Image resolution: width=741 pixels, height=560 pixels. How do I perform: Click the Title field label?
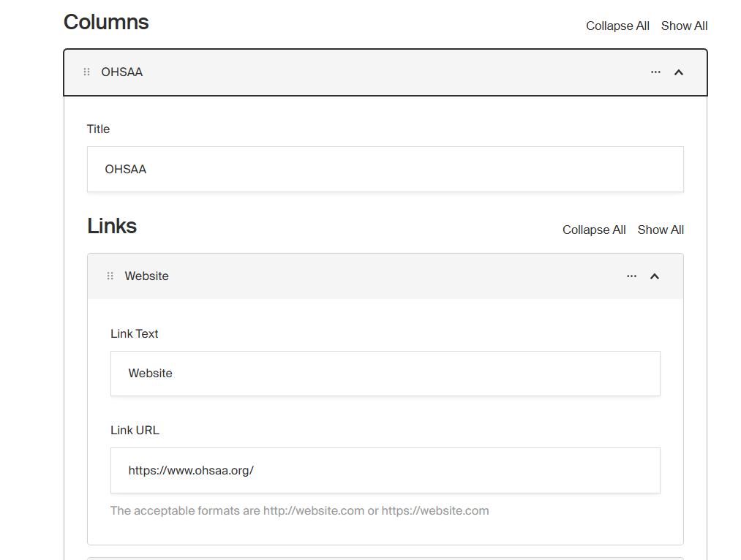(x=98, y=129)
